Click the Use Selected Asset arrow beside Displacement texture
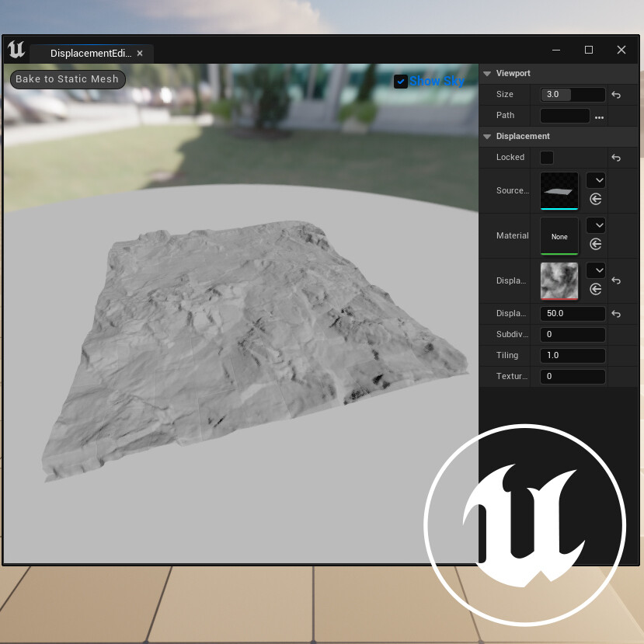This screenshot has width=644, height=644. pos(595,289)
